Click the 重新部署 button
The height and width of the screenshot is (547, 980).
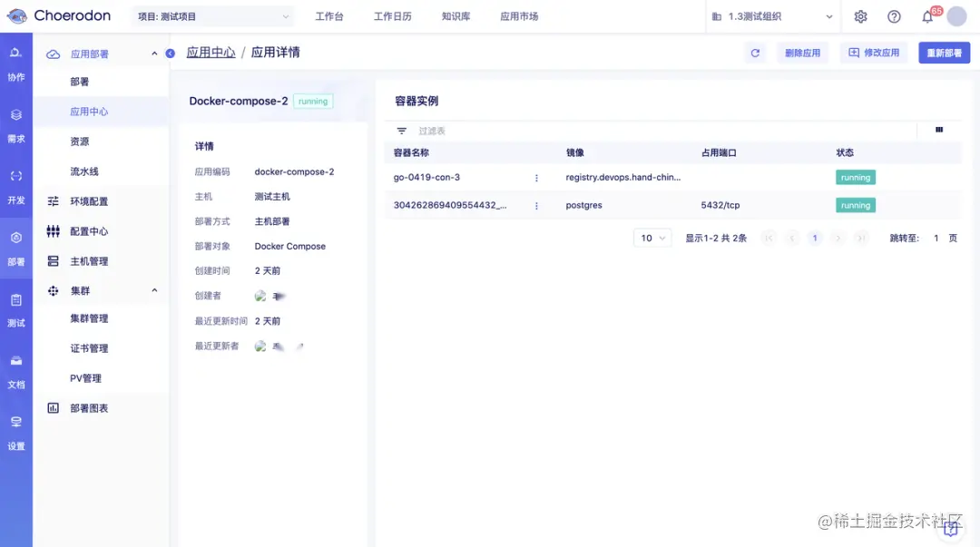pos(944,54)
